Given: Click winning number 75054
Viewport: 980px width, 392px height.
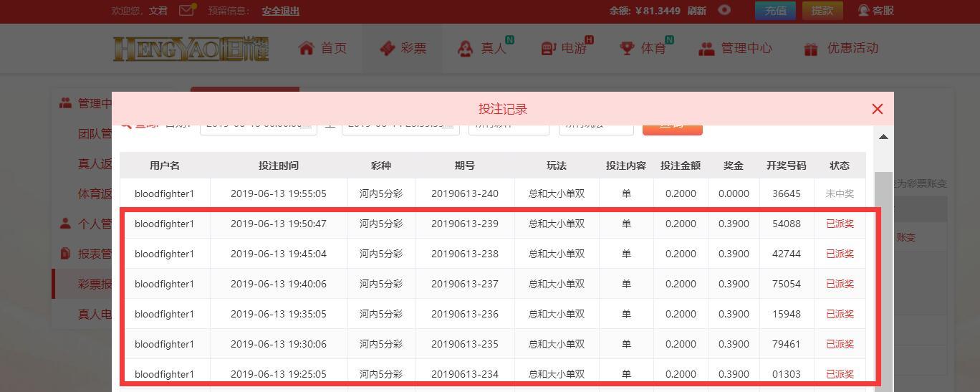Looking at the screenshot, I should coord(787,284).
